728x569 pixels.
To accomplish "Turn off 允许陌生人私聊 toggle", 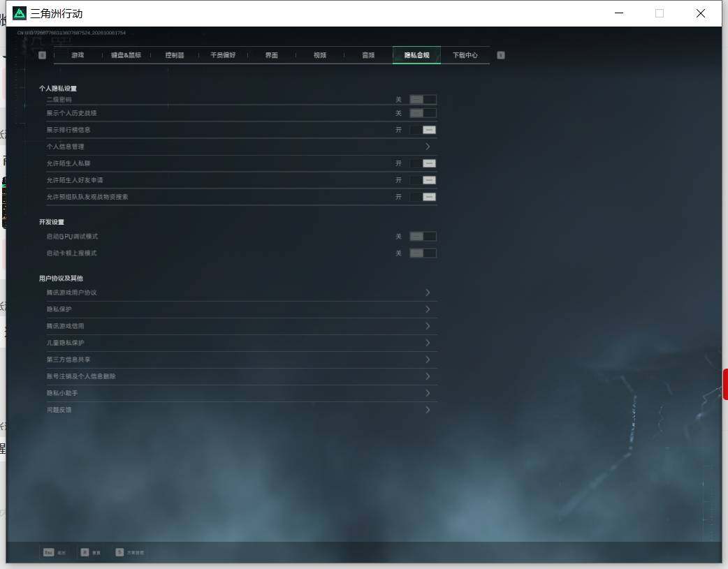I will [423, 163].
